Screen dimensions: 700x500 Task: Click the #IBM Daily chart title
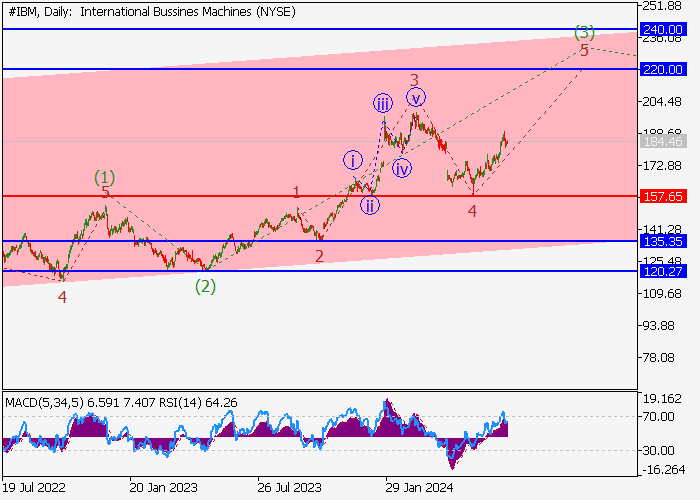[152, 12]
